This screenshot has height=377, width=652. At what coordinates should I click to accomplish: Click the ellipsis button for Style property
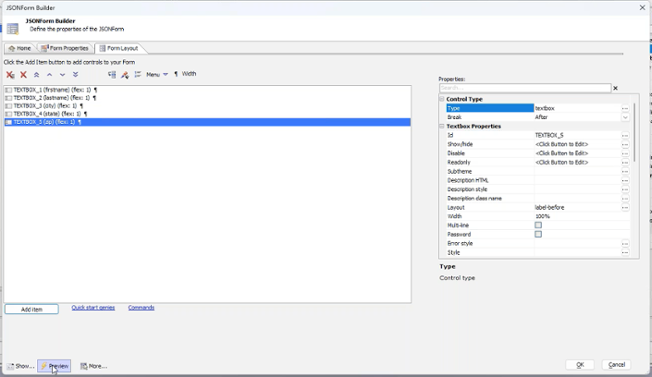click(x=625, y=253)
